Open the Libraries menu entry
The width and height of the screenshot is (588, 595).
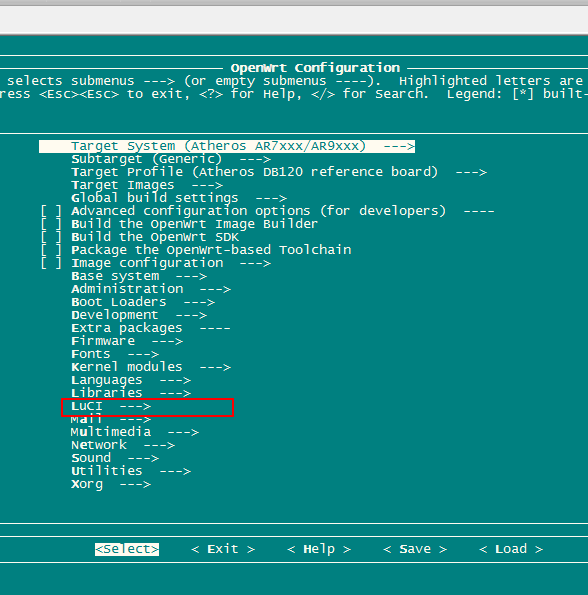[131, 393]
